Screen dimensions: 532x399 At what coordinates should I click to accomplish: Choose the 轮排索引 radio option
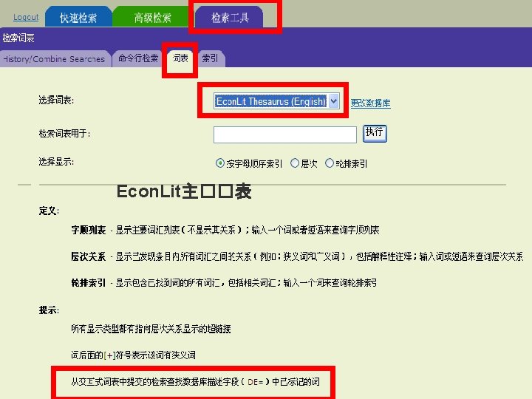click(330, 163)
